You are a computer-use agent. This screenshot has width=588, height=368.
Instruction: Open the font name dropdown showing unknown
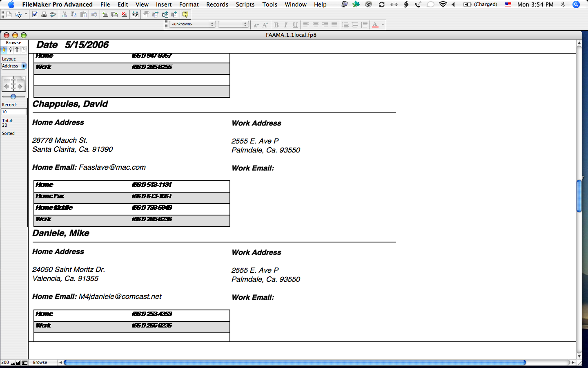[x=193, y=25]
